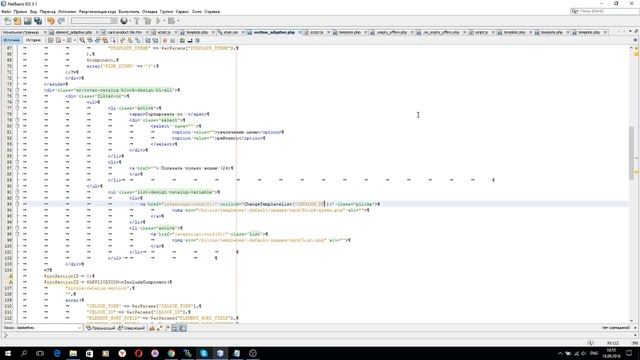Shift line left icon in editor toolbar
This screenshot has width=640, height=360.
148,40
